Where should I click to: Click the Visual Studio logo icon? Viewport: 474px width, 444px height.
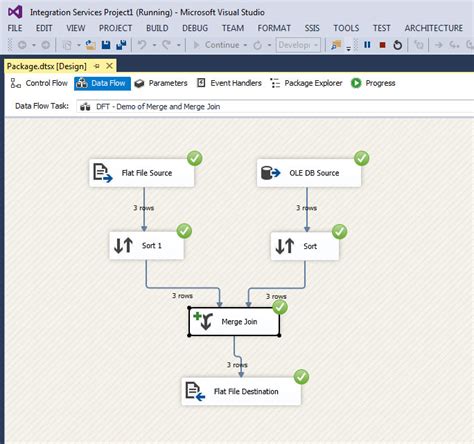[15, 12]
